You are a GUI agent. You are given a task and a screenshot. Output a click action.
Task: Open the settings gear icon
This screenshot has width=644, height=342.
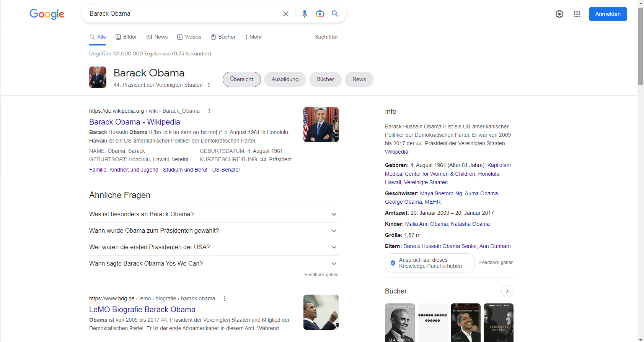559,14
